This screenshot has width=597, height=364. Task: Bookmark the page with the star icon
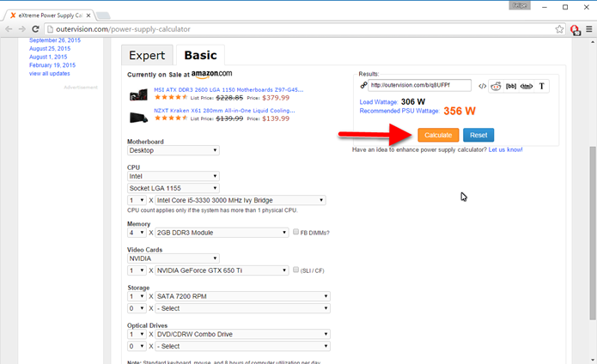pos(559,29)
